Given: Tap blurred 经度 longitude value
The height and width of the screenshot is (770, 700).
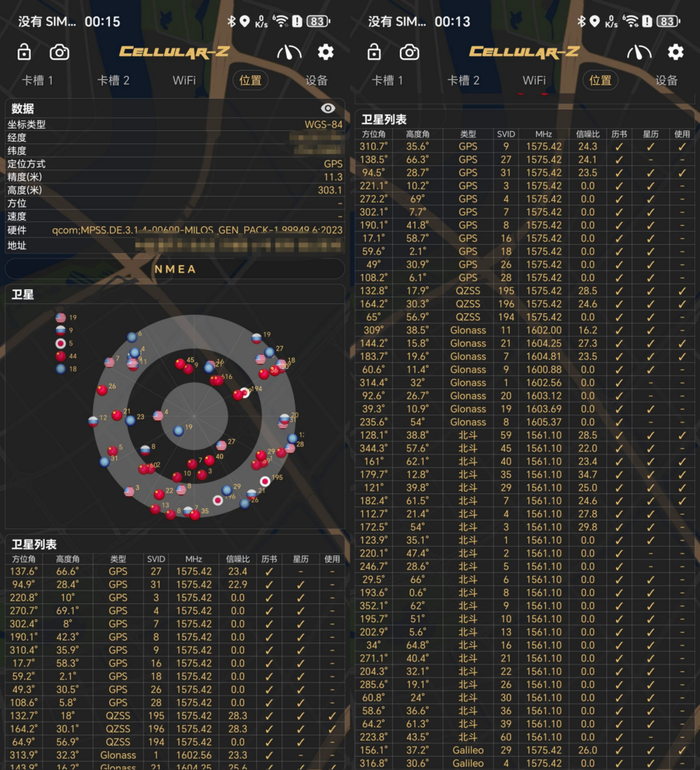Looking at the screenshot, I should click(x=317, y=137).
